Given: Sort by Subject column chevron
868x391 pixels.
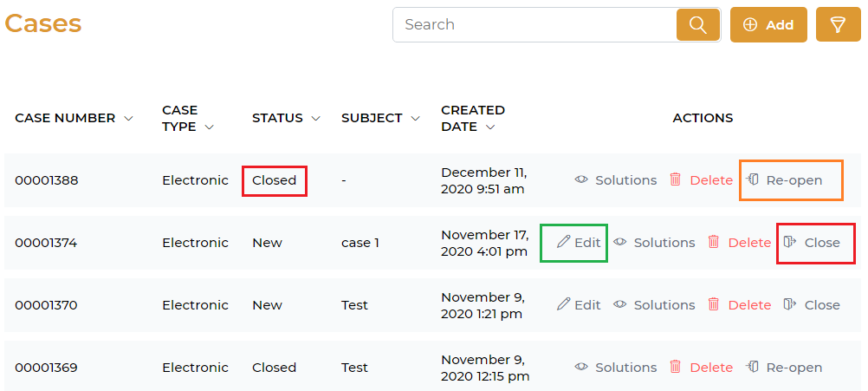Looking at the screenshot, I should [x=416, y=119].
